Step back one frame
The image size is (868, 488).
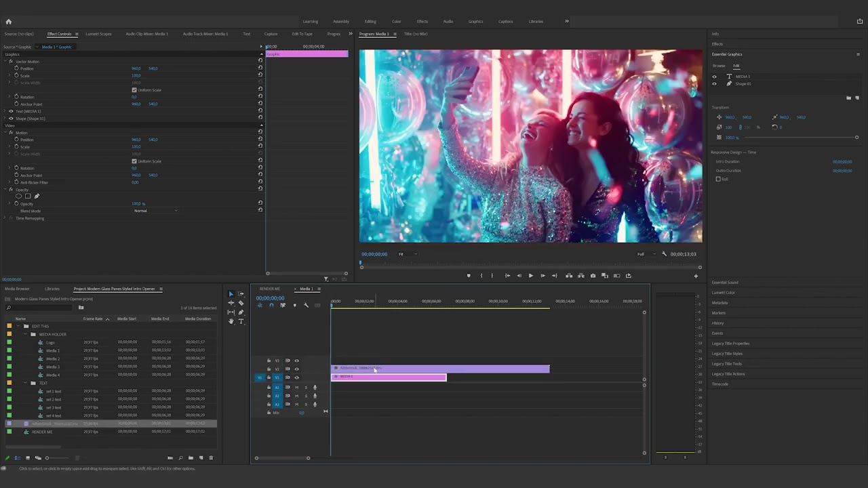[x=519, y=276]
